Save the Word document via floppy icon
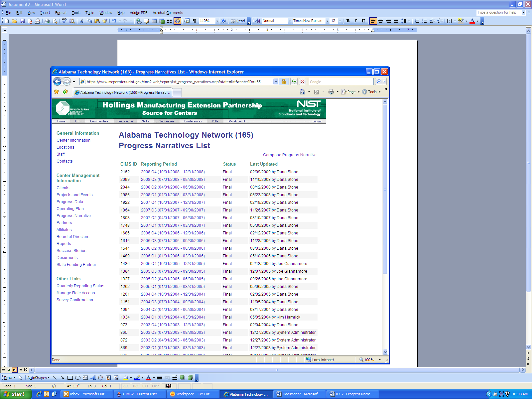The height and width of the screenshot is (399, 532). click(22, 21)
